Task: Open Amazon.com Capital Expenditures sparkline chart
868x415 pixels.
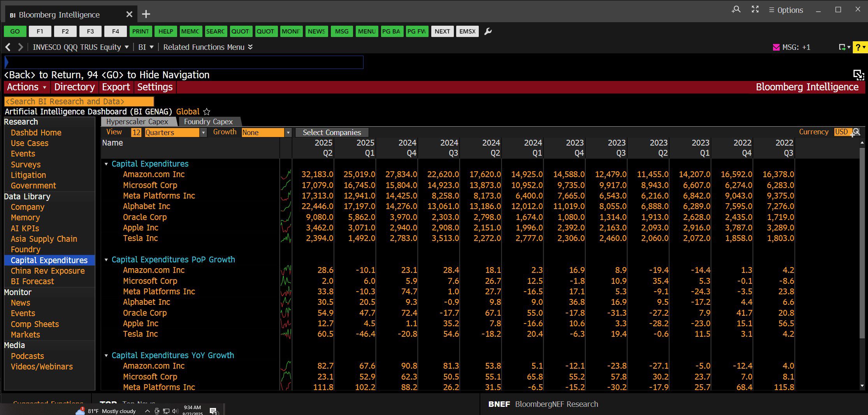Action: (x=286, y=175)
